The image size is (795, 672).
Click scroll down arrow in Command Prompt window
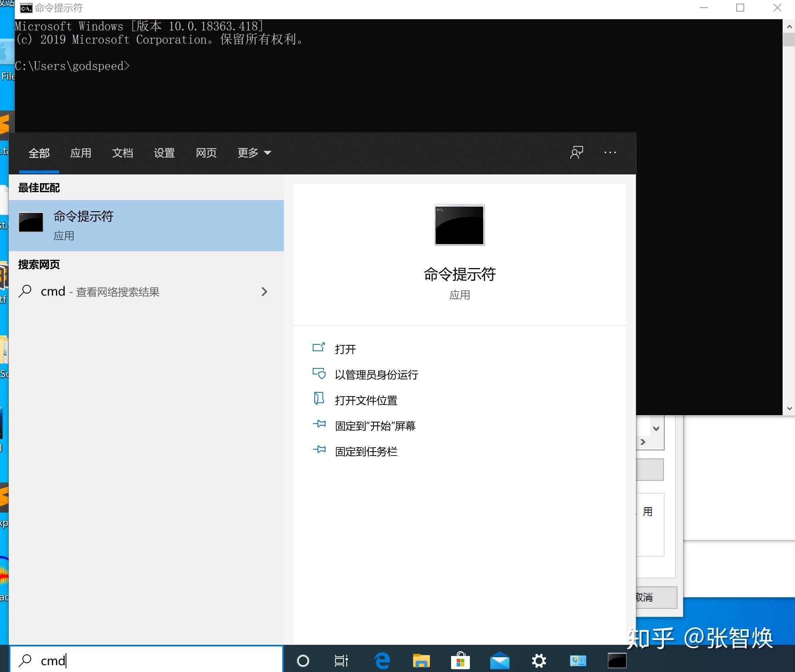click(789, 408)
